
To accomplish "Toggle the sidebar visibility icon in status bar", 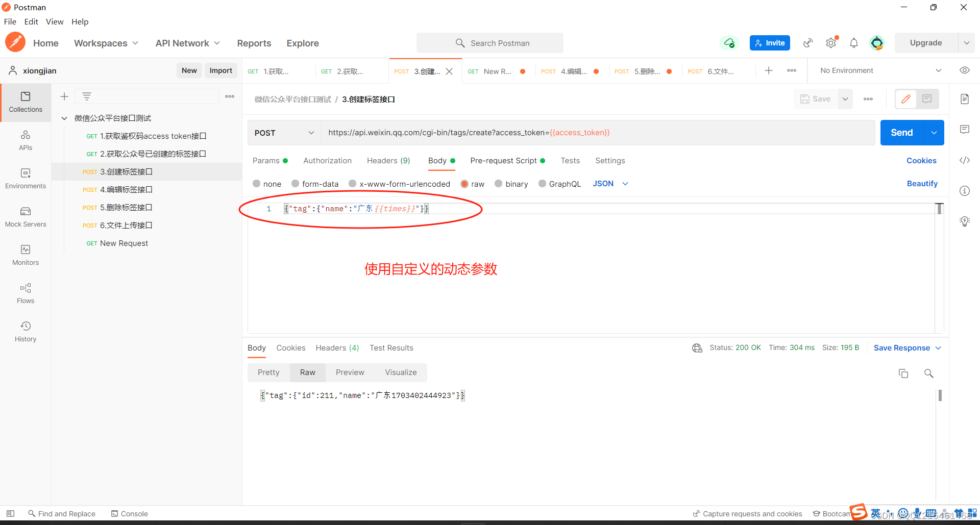I will [x=10, y=514].
